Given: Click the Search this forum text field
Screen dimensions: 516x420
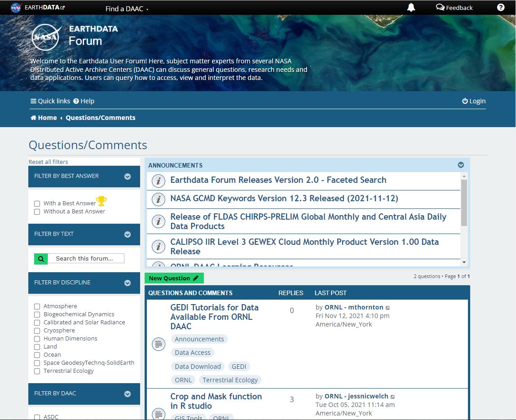Looking at the screenshot, I should click(x=86, y=259).
